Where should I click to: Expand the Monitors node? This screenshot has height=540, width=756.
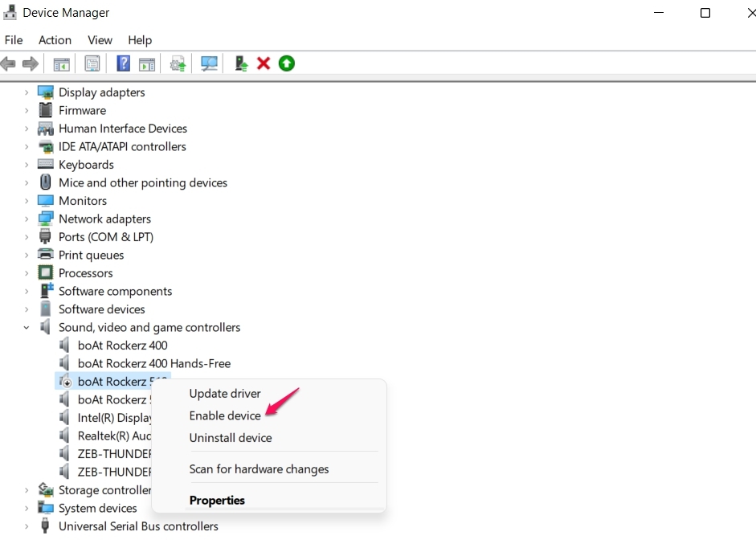tap(27, 201)
